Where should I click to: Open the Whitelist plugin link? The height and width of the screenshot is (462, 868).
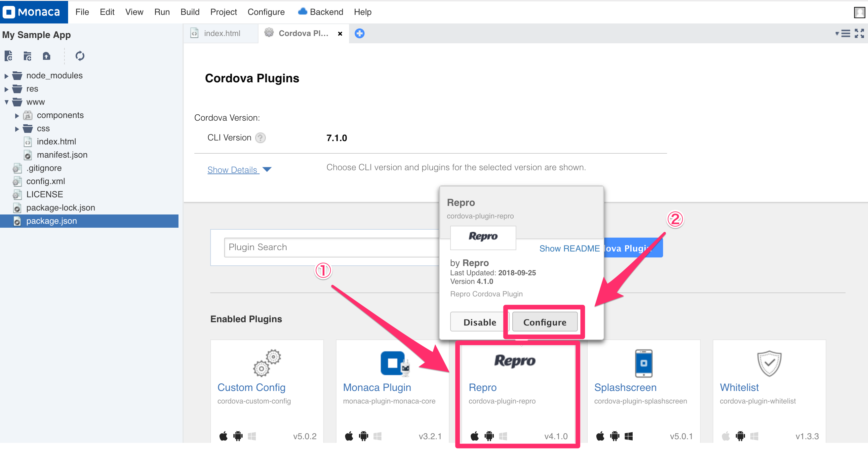[x=739, y=388]
